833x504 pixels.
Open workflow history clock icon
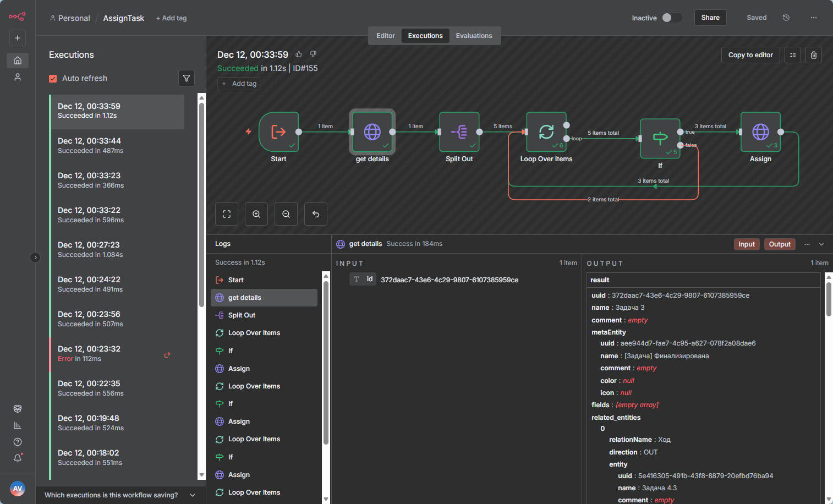pos(786,18)
